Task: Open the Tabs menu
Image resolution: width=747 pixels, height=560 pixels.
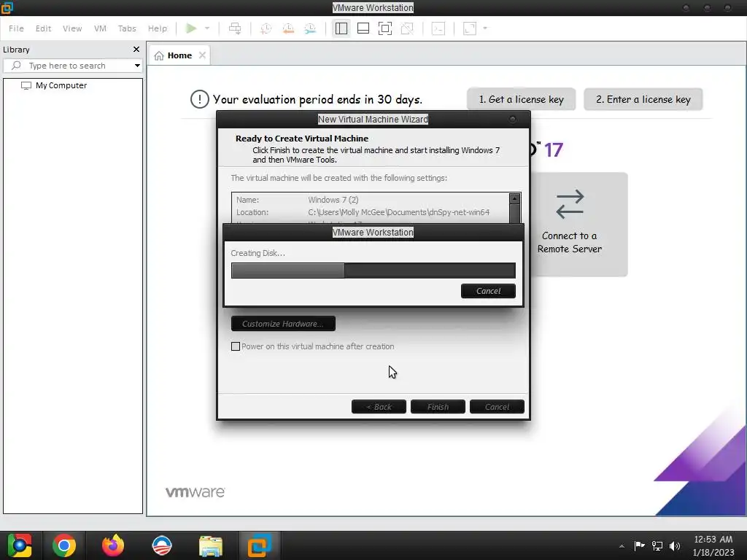Action: [x=127, y=28]
